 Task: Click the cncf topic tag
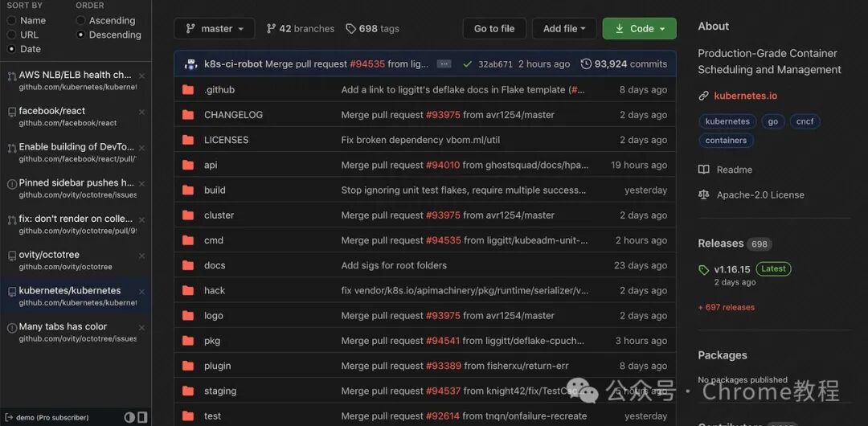(x=805, y=121)
